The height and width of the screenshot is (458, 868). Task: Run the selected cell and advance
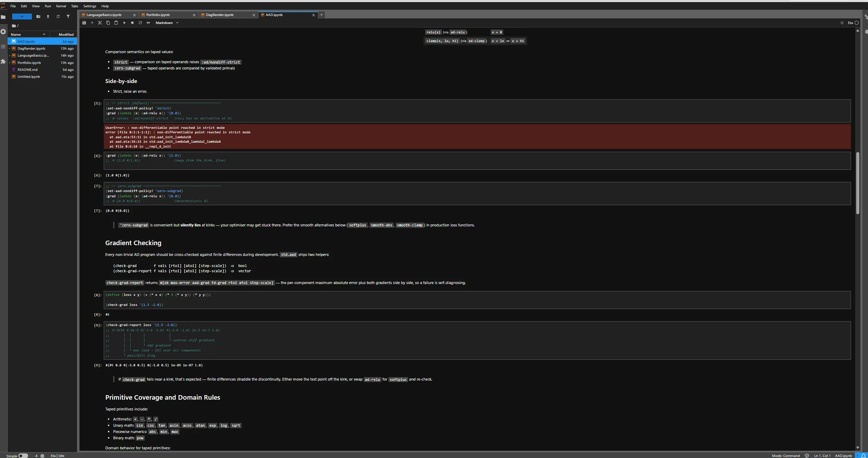[x=124, y=23]
